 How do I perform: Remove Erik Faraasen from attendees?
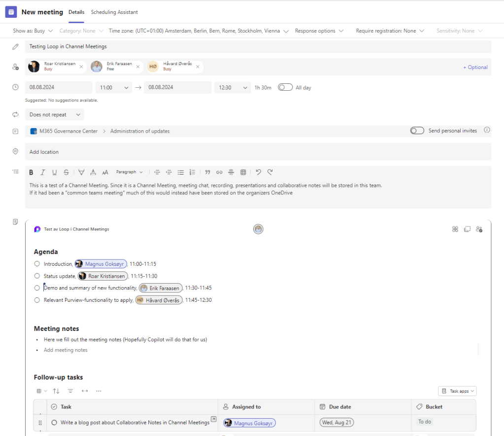(138, 67)
